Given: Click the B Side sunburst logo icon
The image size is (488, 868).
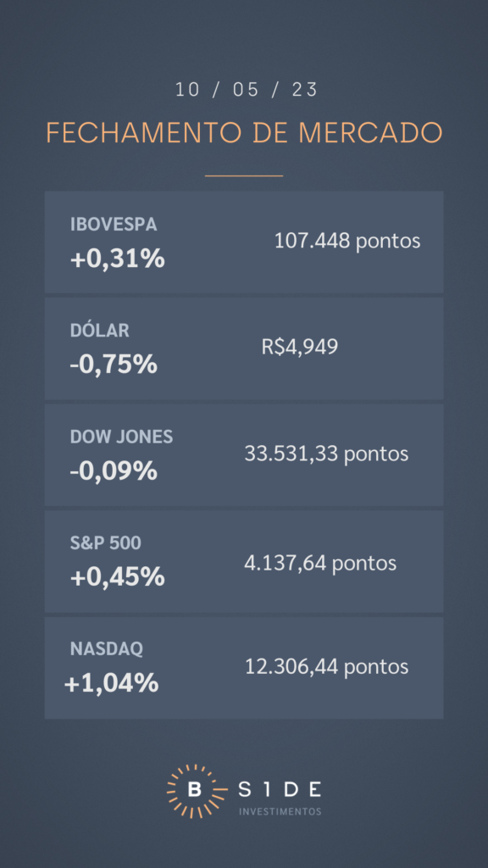Looking at the screenshot, I should point(195,790).
